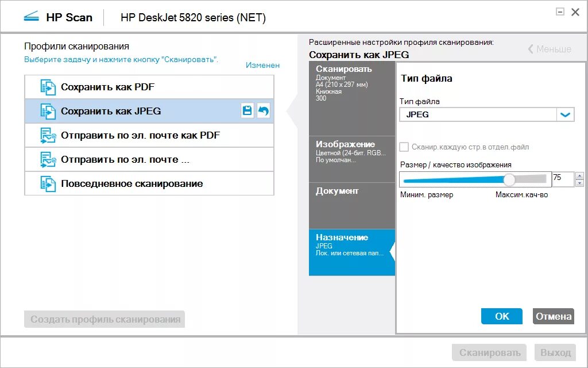The height and width of the screenshot is (368, 588).
Task: Open the Тип файла dropdown arrow
Action: (565, 114)
